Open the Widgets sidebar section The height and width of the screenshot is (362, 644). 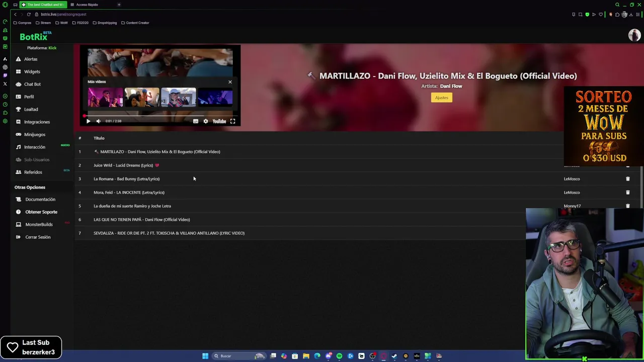(32, 71)
